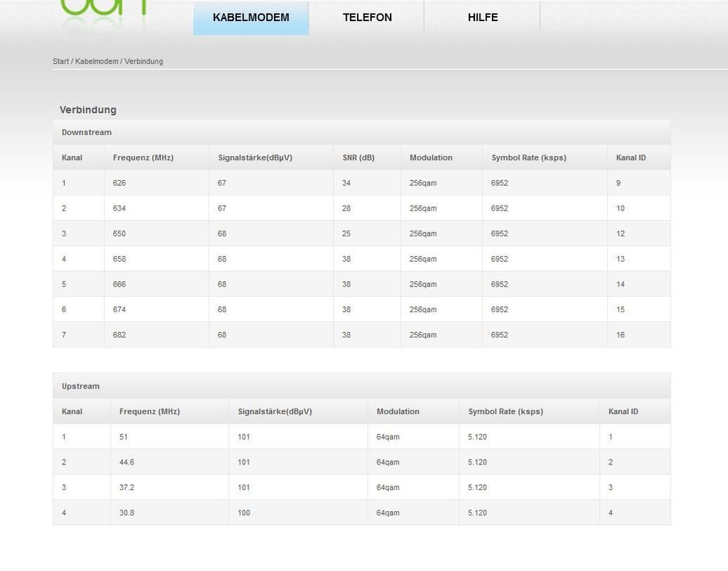The width and height of the screenshot is (728, 571).
Task: Click downstream Signalstärke(dBµV) column header
Action: (255, 158)
